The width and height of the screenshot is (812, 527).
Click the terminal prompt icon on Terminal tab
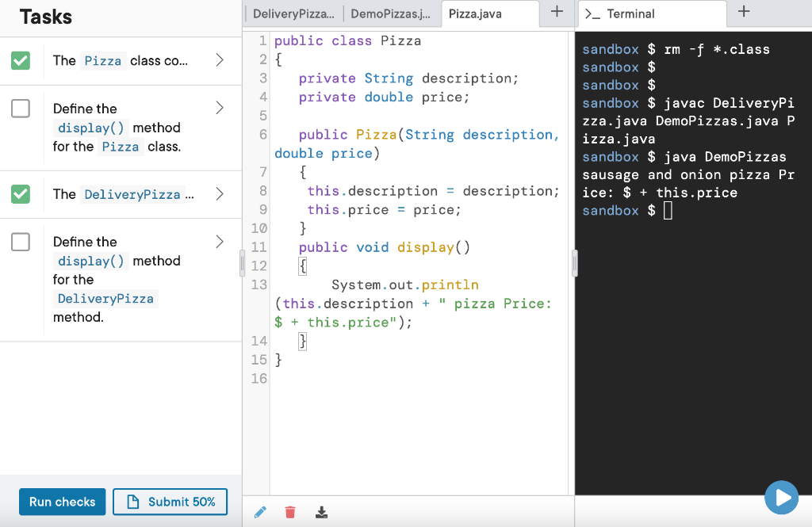click(592, 13)
